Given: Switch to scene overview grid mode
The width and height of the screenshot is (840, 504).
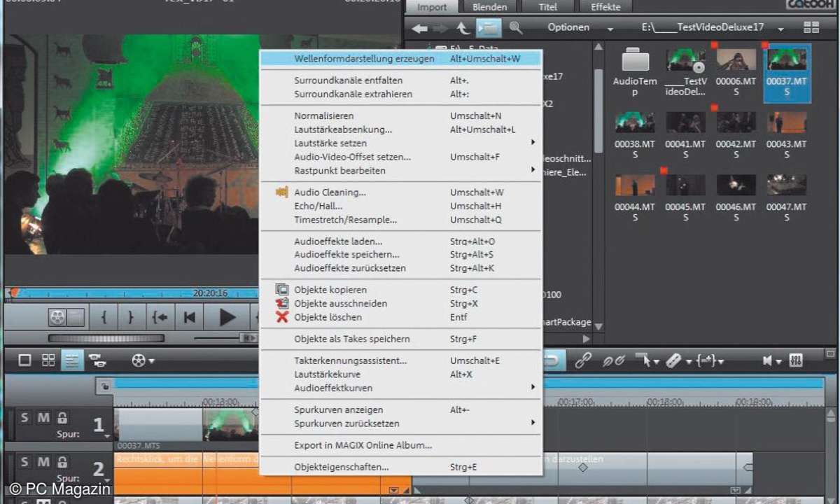Looking at the screenshot, I should point(48,360).
